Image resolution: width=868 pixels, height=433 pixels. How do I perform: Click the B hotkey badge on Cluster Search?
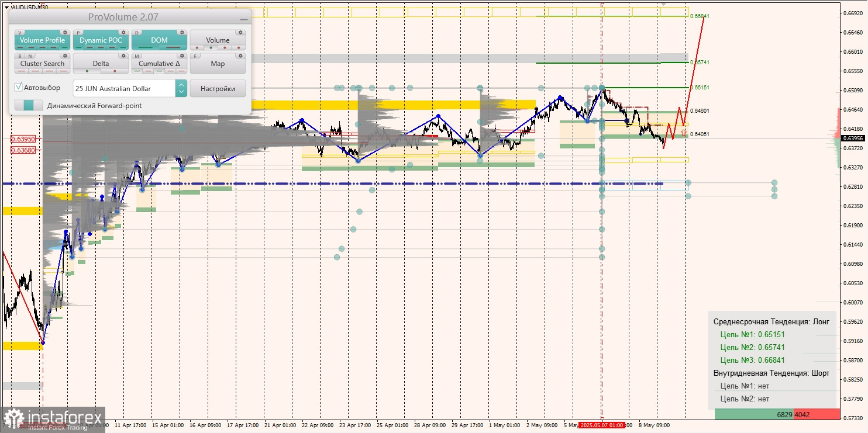20,56
